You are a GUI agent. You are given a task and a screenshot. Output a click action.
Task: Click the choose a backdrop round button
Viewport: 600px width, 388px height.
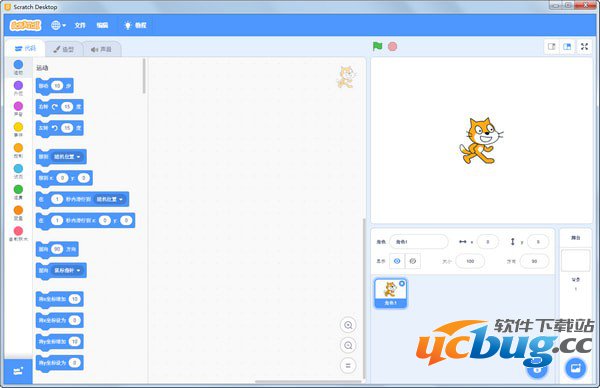pyautogui.click(x=575, y=368)
